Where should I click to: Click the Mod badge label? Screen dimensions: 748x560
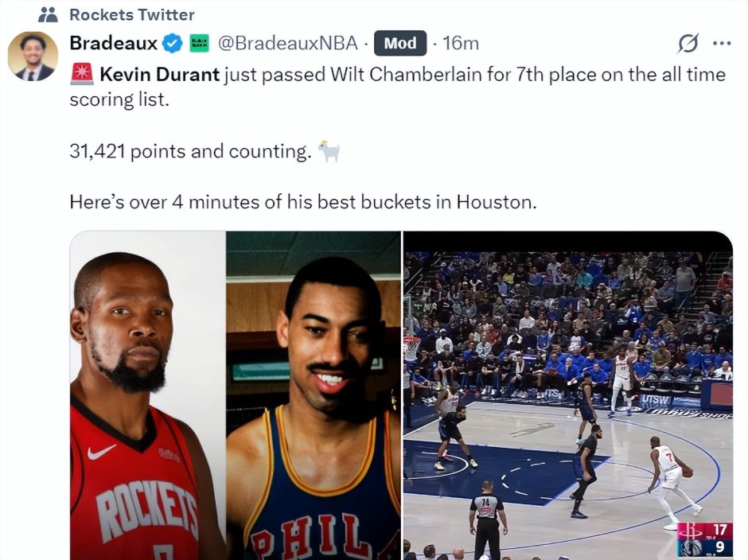(x=399, y=44)
